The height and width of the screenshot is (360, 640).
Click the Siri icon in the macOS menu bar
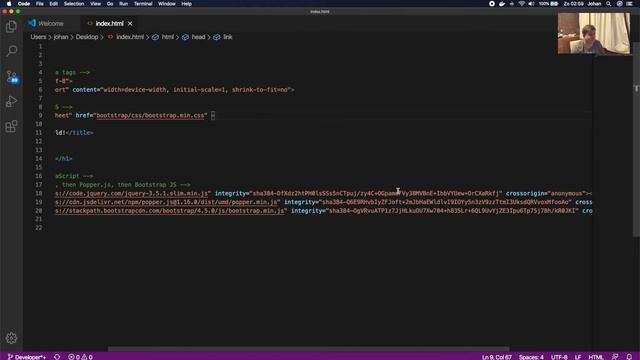[619, 4]
